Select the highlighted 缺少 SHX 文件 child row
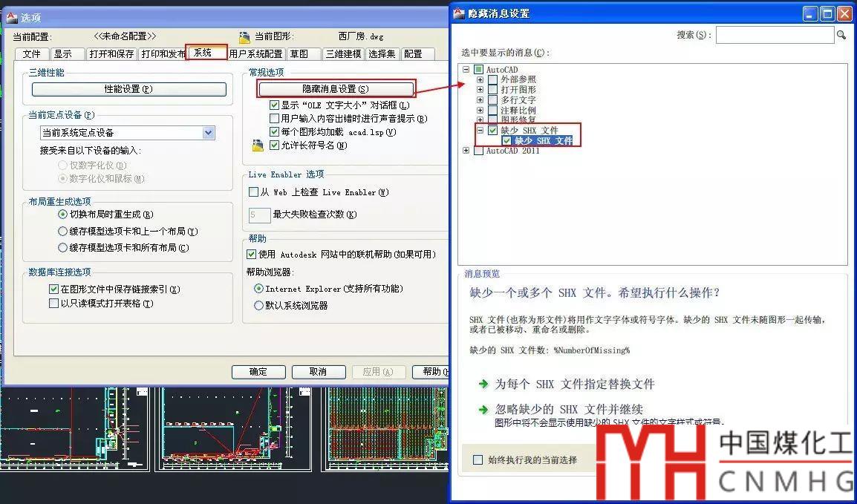The image size is (857, 504). pyautogui.click(x=544, y=140)
